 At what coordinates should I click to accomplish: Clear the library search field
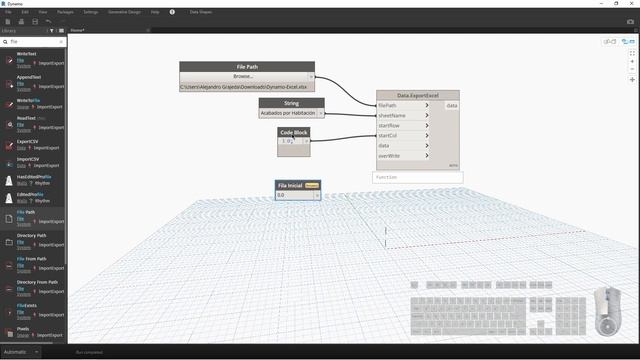tap(61, 42)
